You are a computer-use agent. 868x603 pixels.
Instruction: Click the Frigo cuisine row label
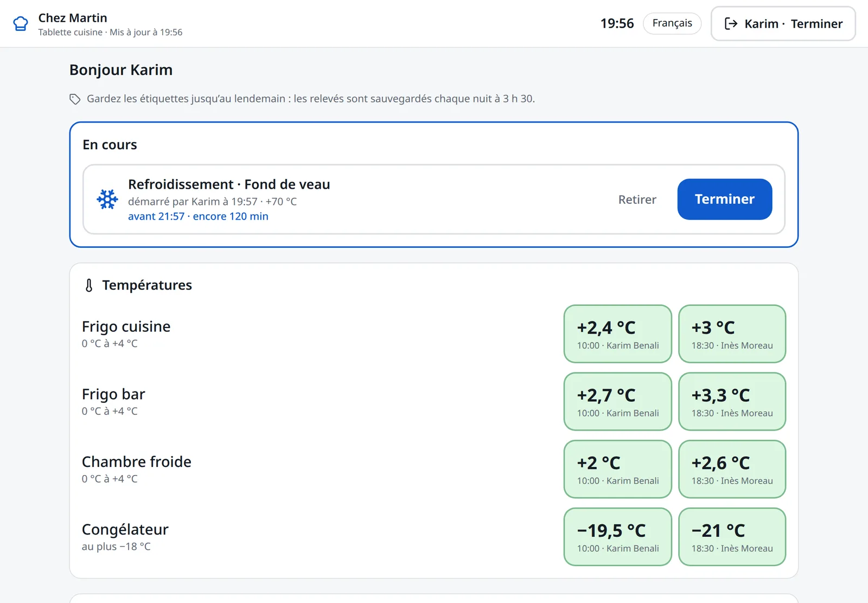pyautogui.click(x=126, y=326)
